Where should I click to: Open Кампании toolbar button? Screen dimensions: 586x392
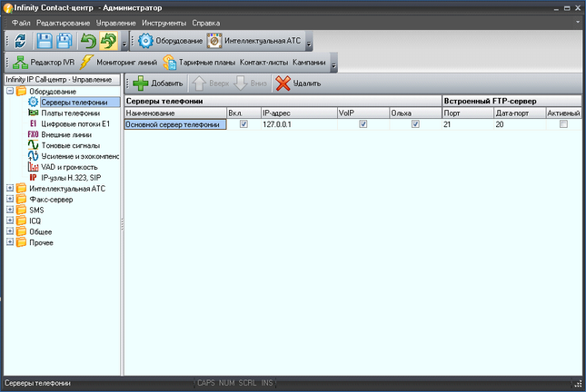(309, 63)
